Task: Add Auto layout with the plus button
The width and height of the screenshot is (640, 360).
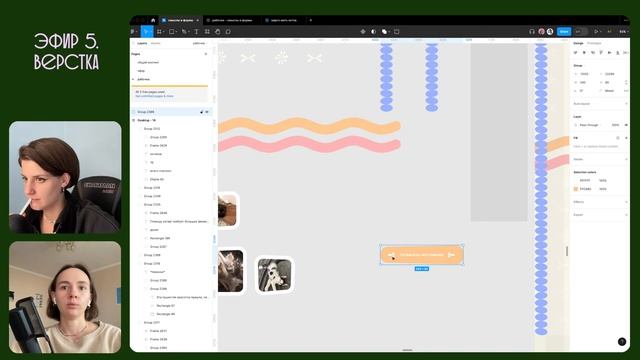Action: click(626, 104)
